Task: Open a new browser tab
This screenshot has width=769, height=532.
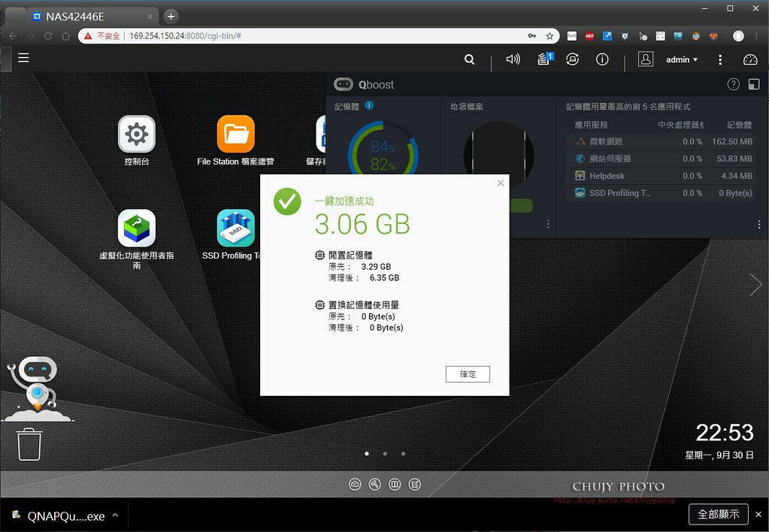Action: point(171,17)
